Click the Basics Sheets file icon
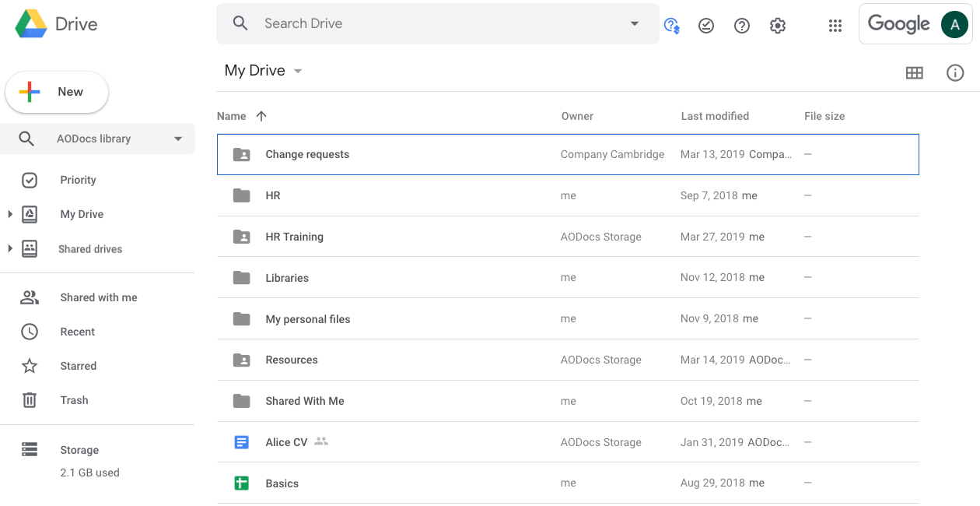Screen dimensions: 980x506 (242, 483)
